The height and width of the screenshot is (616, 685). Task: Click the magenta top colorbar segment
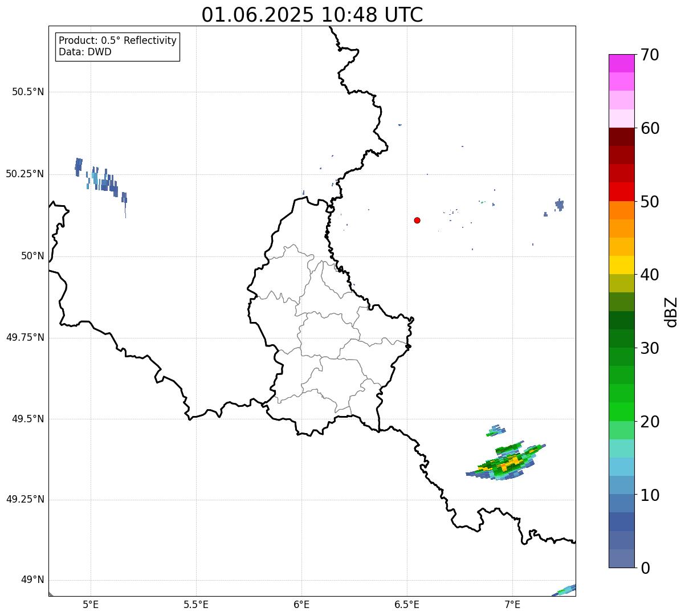621,63
